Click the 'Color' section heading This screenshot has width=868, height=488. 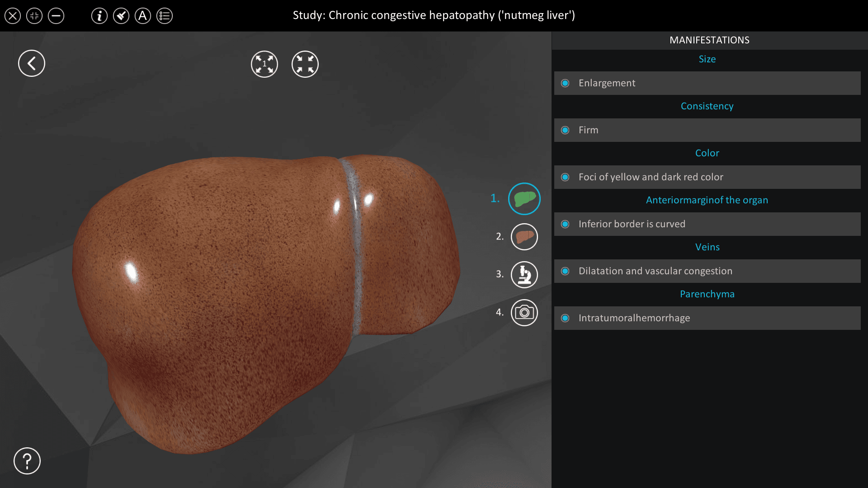coord(707,153)
